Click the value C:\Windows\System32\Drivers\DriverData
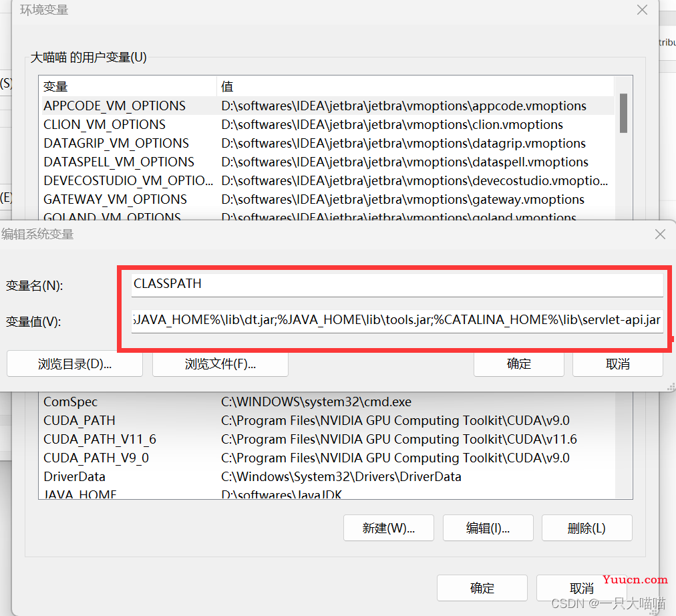The width and height of the screenshot is (676, 616). pos(341,476)
